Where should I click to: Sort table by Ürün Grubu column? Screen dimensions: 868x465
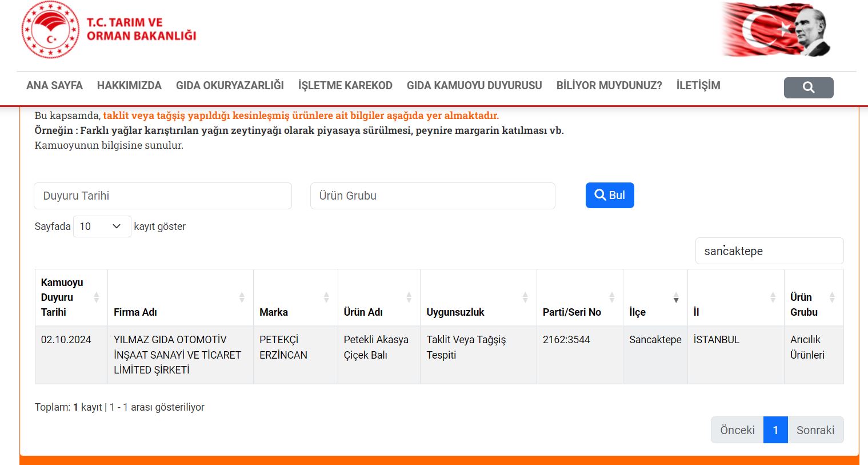pyautogui.click(x=813, y=297)
